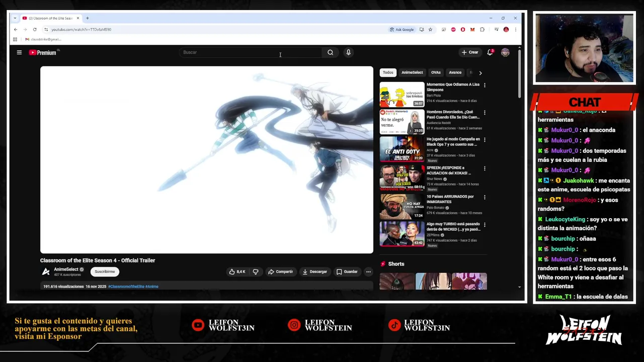Open the Crear upload menu

(470, 52)
